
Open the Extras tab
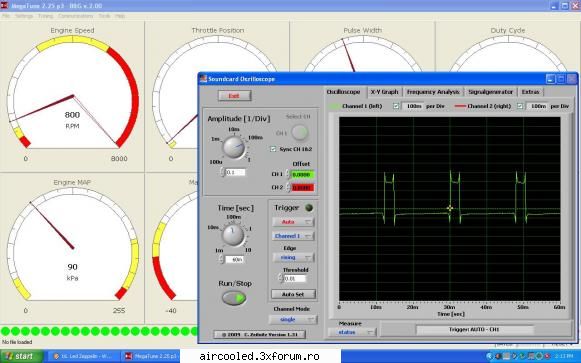[x=530, y=92]
